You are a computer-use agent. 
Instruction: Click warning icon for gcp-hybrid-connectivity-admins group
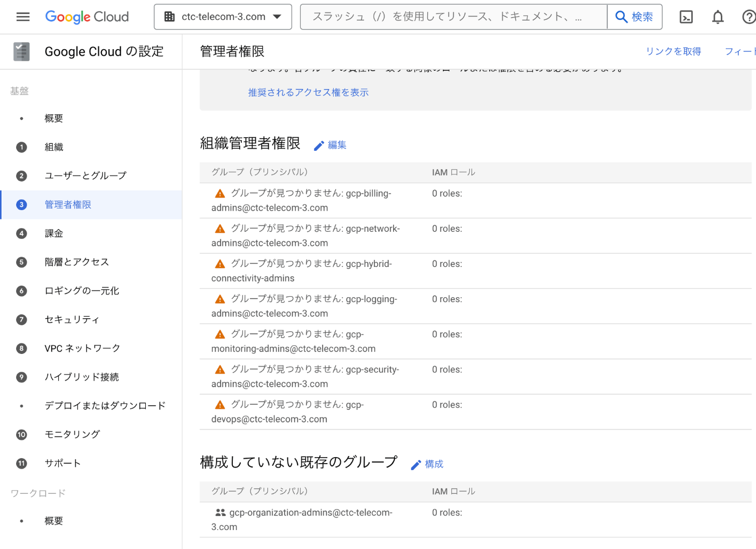pyautogui.click(x=220, y=264)
